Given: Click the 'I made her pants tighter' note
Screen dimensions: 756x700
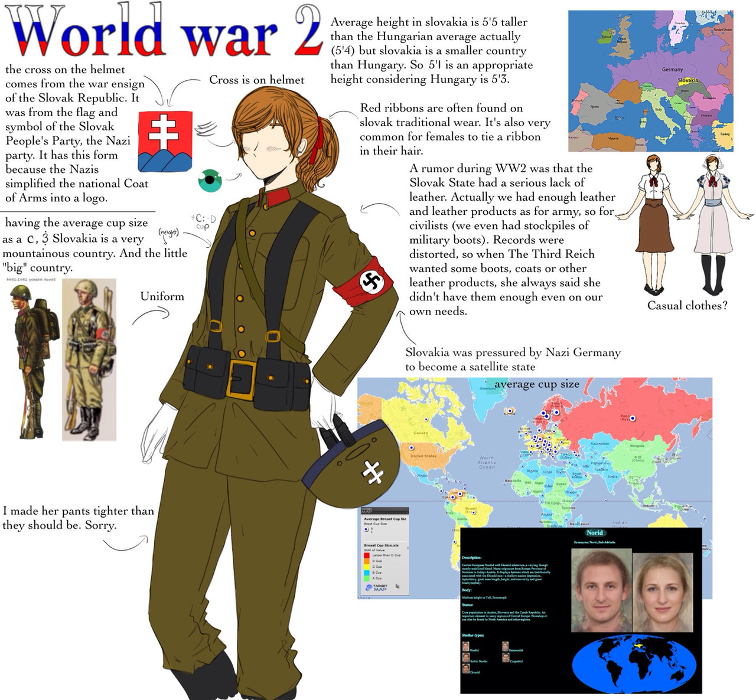Looking at the screenshot, I should [78, 518].
